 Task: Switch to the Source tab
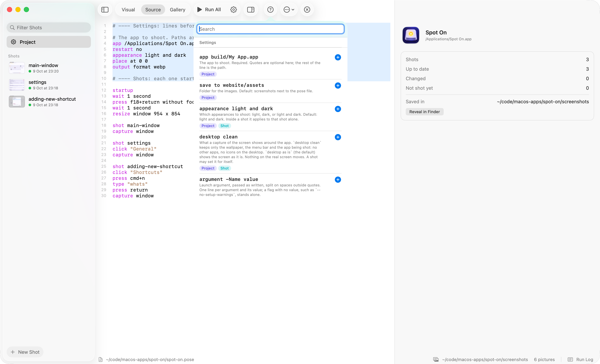click(153, 10)
